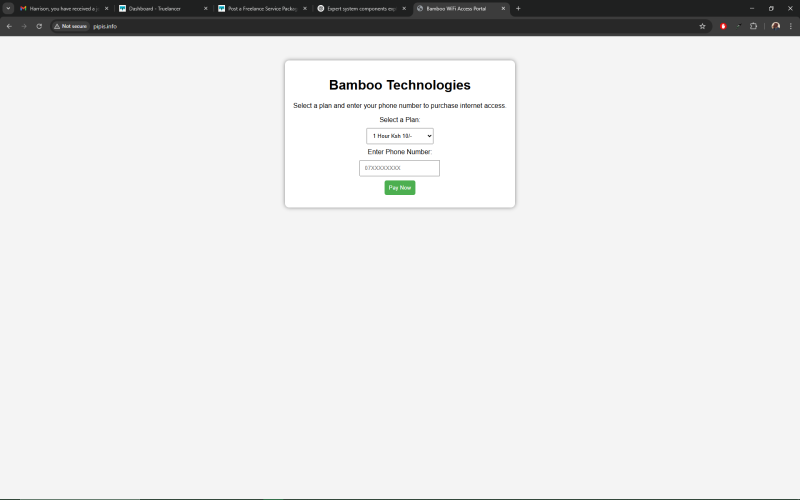Restore down the browser window
Image resolution: width=800 pixels, height=500 pixels.
click(771, 9)
